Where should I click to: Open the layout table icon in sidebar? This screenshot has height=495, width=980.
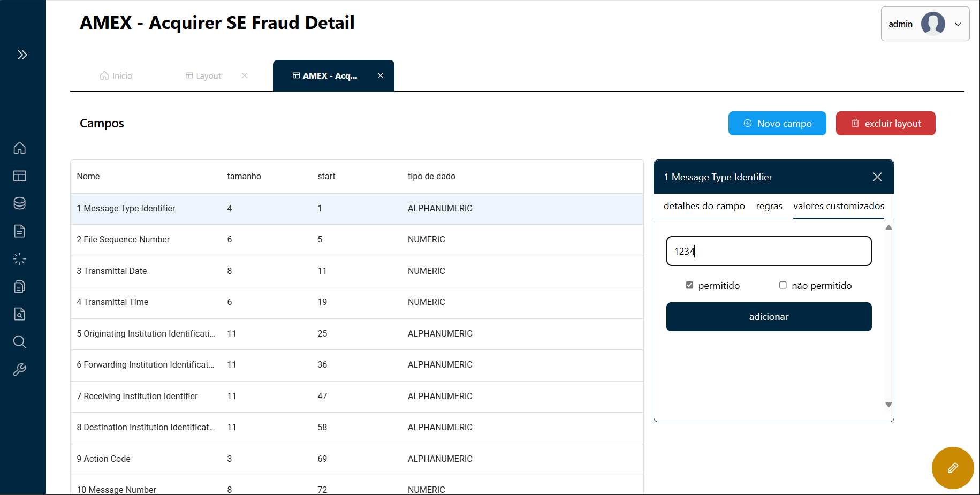tap(20, 176)
